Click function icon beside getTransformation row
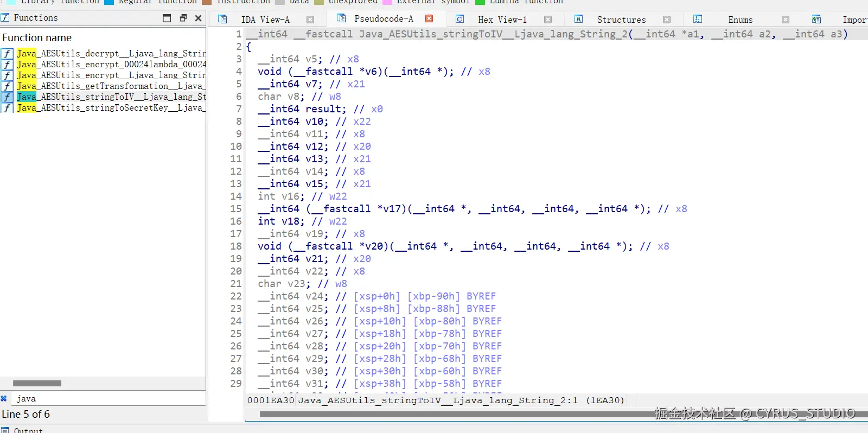Screen dimensions: 868x433 click(x=7, y=86)
